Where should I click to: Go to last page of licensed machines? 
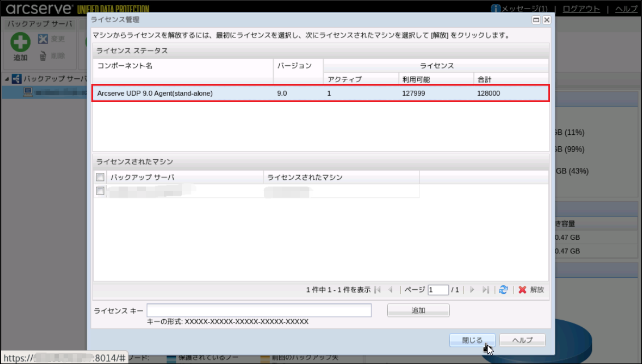[x=485, y=290]
